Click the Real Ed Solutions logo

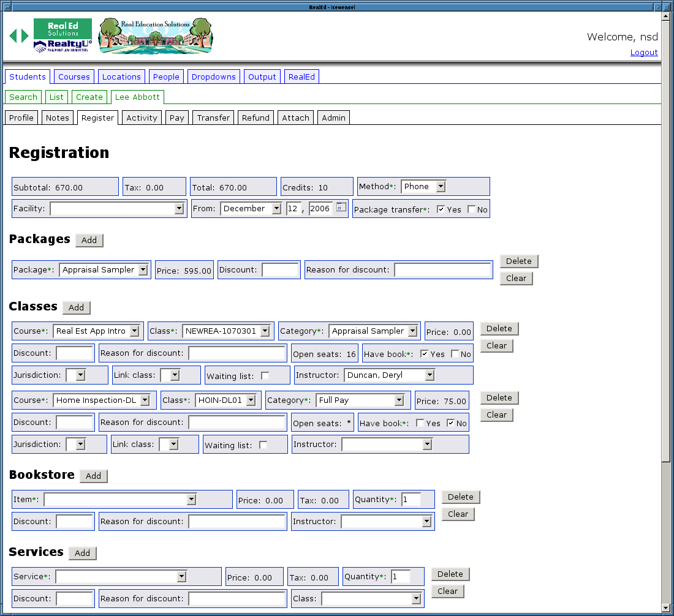62,36
